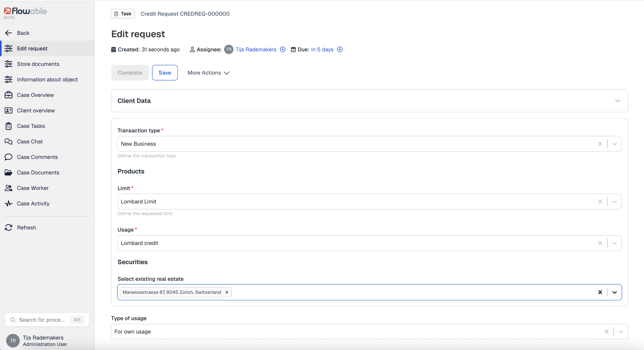This screenshot has height=350, width=644.
Task: Click the Tijs Rademakers assignee link
Action: [256, 49]
